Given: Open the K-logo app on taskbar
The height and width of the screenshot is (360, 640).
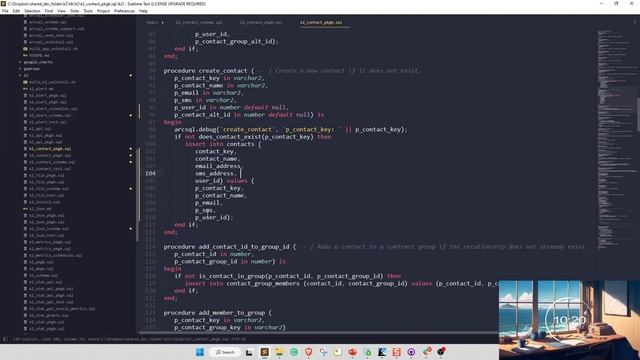Looking at the screenshot, I should [382, 352].
